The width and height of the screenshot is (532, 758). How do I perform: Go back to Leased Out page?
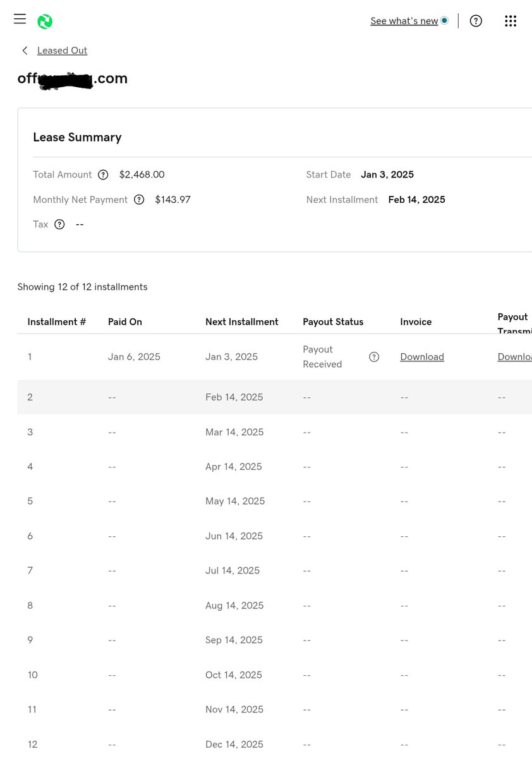(x=62, y=51)
